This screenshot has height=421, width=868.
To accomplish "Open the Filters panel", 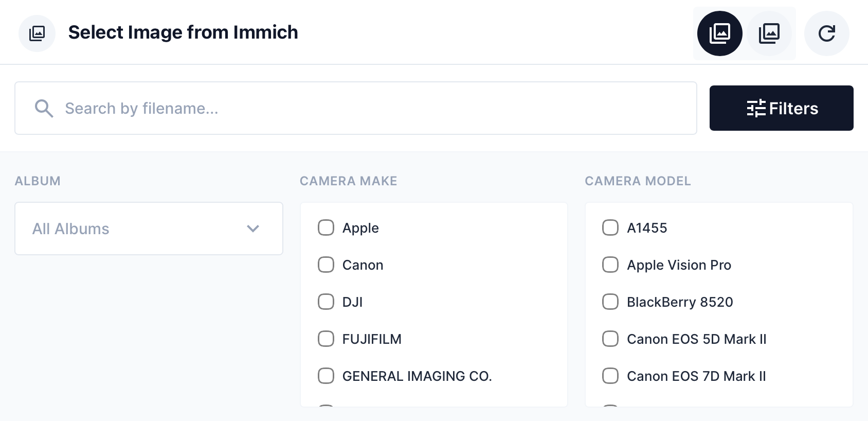I will [x=781, y=108].
